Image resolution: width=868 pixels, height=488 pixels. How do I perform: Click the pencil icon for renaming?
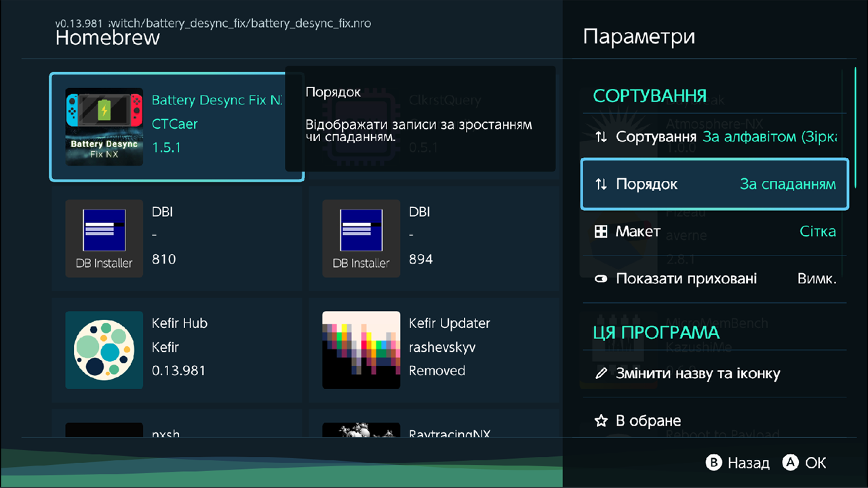601,373
